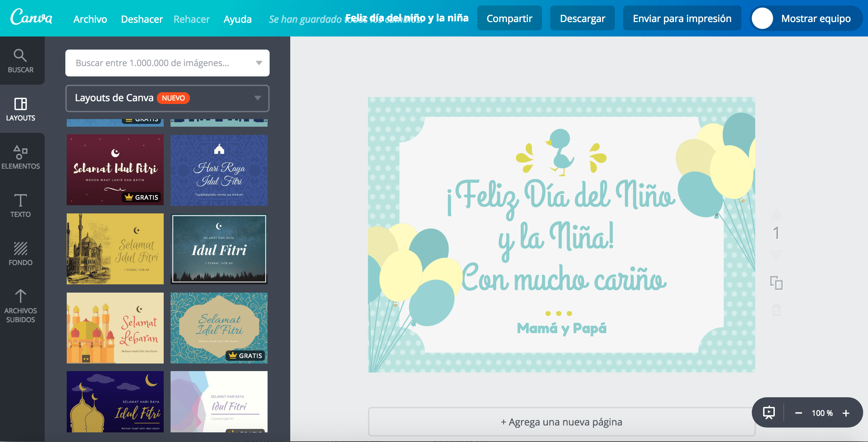Expand Layouts de Canva dropdown
Image resolution: width=868 pixels, height=442 pixels.
tap(167, 98)
